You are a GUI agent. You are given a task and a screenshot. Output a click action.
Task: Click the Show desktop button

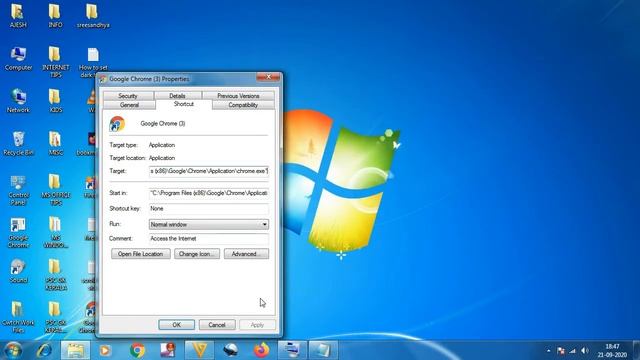click(x=636, y=350)
